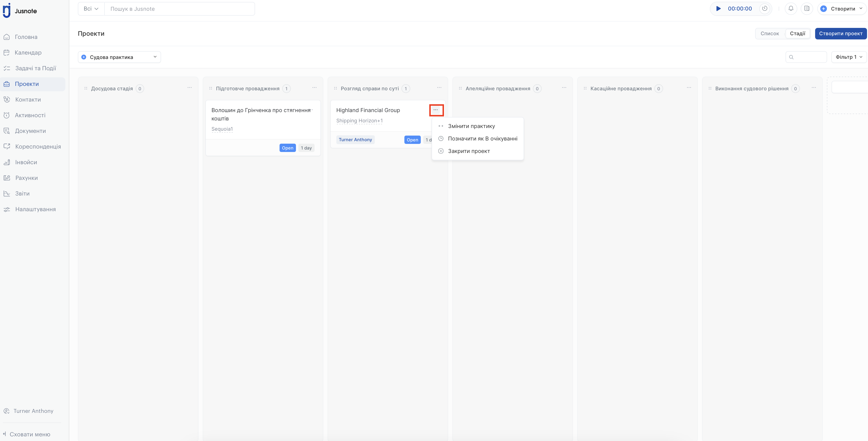Click the Розгляд справи по суті drag handle

[x=335, y=89]
